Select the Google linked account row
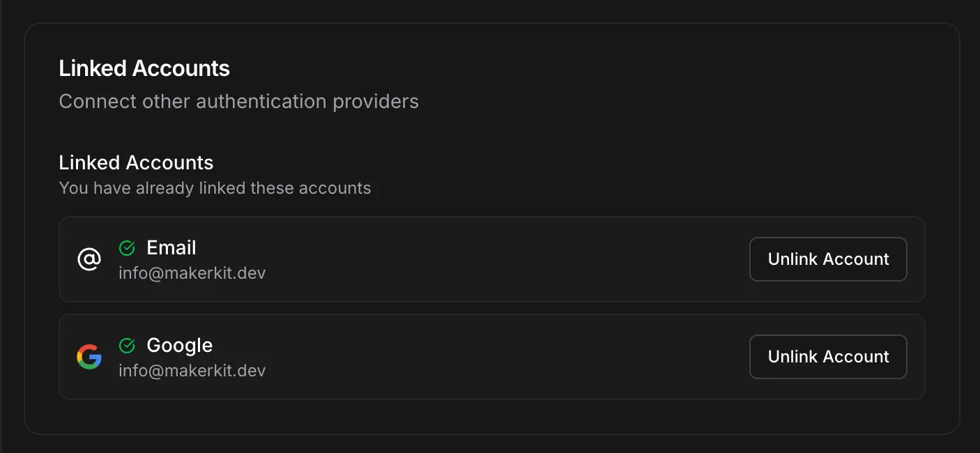Screen dimensions: 980x453 point(488,357)
